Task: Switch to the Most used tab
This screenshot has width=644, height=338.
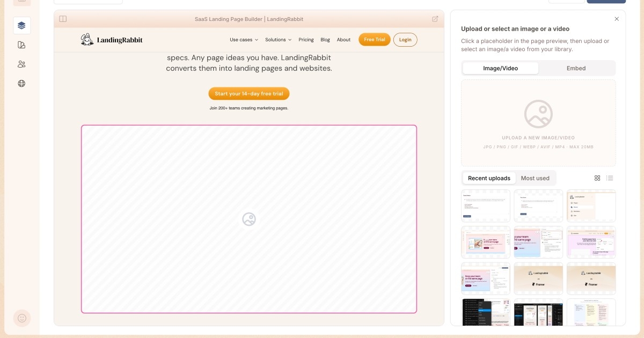Action: [x=535, y=178]
